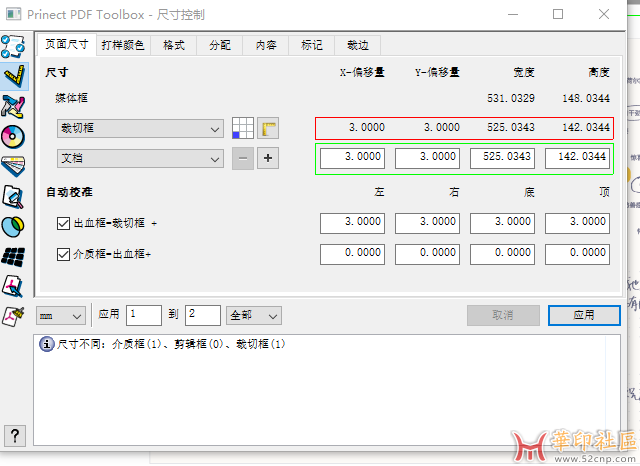The image size is (640, 466).
Task: Open help with the question mark button
Action: click(15, 435)
